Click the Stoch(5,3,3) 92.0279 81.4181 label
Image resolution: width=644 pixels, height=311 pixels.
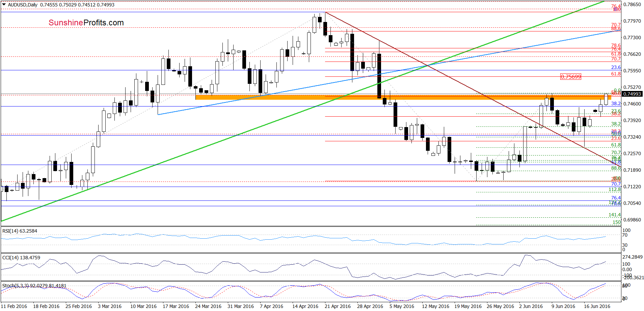34,286
